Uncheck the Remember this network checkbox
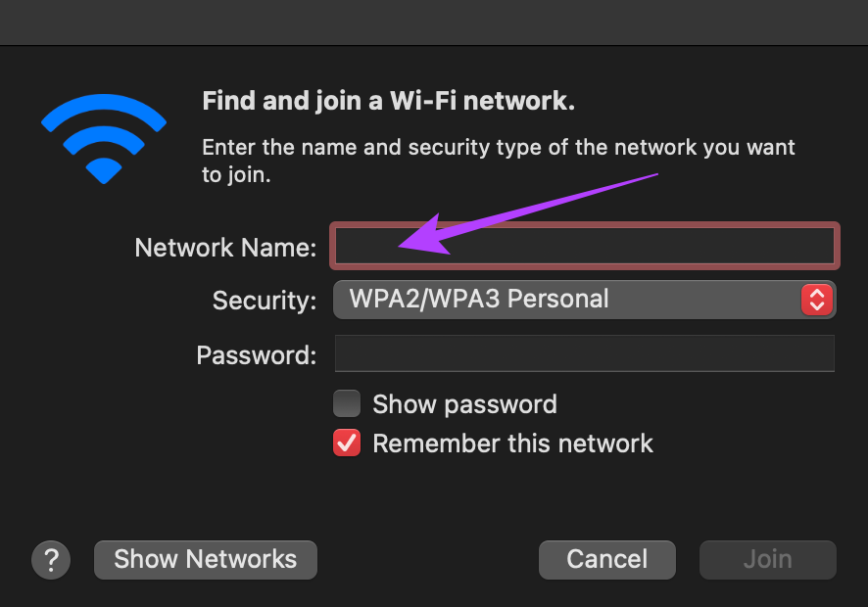The image size is (868, 607). [347, 443]
